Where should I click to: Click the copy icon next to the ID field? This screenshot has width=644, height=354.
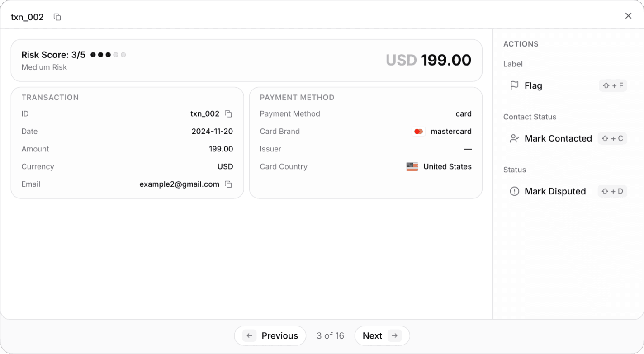(x=228, y=114)
